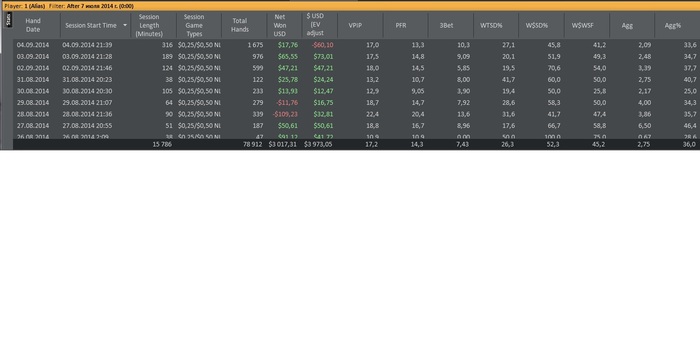Click total EV adjusted $3 973,05
This screenshot has height=361, width=700.
point(318,145)
